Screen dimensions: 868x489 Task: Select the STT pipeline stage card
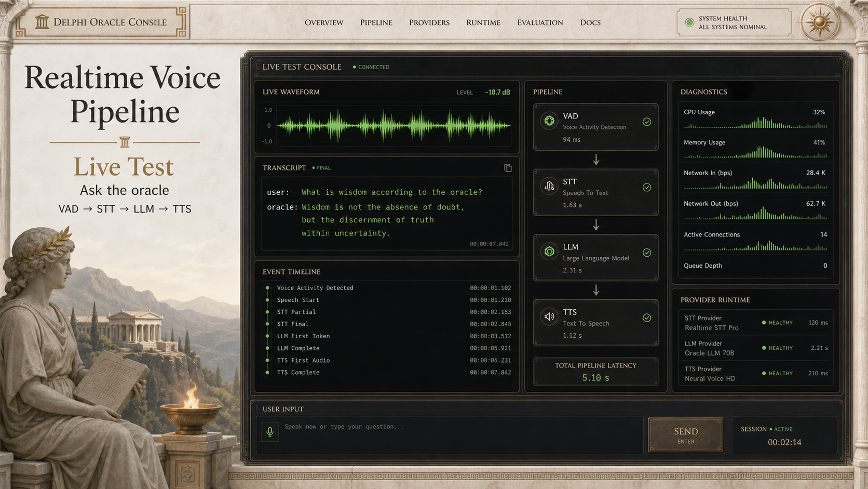click(x=595, y=192)
